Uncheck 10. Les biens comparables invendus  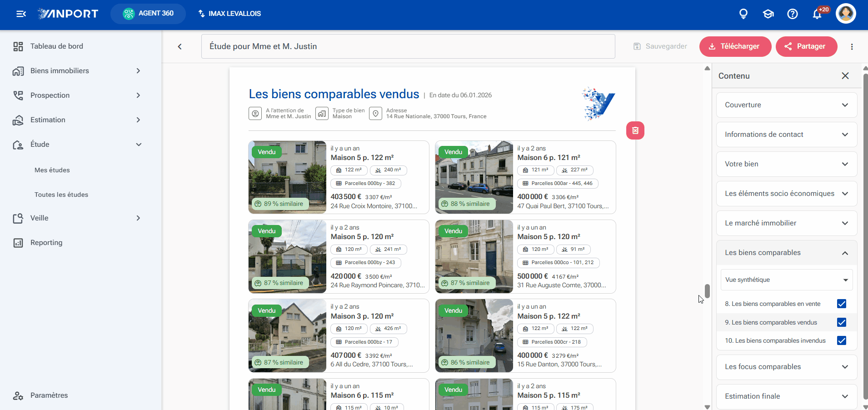pyautogui.click(x=842, y=340)
